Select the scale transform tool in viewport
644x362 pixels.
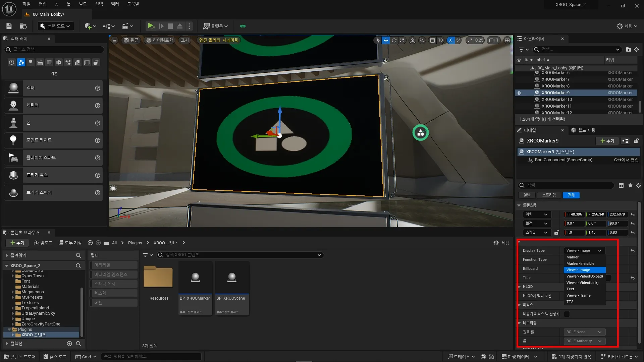point(402,40)
